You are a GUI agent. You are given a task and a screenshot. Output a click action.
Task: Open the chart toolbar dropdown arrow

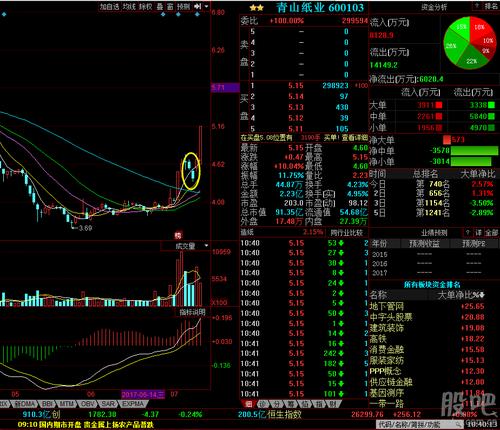(x=206, y=7)
